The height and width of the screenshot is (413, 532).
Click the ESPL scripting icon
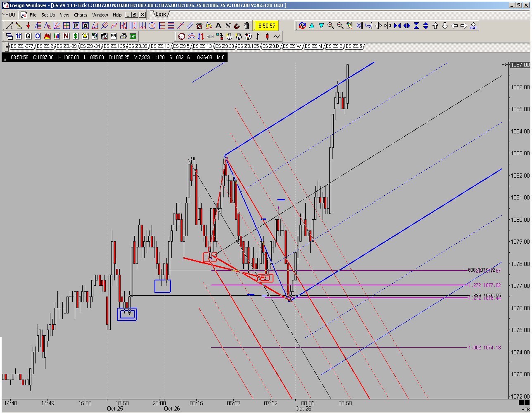pos(114,36)
